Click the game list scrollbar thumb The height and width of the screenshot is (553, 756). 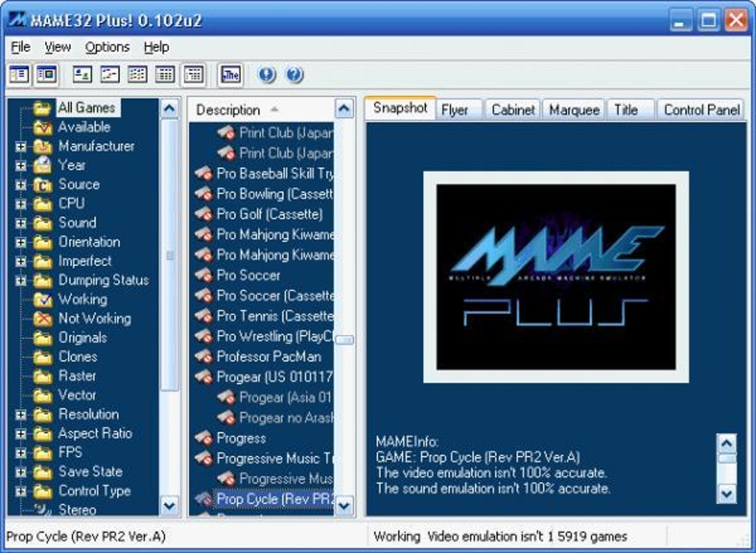pos(344,340)
